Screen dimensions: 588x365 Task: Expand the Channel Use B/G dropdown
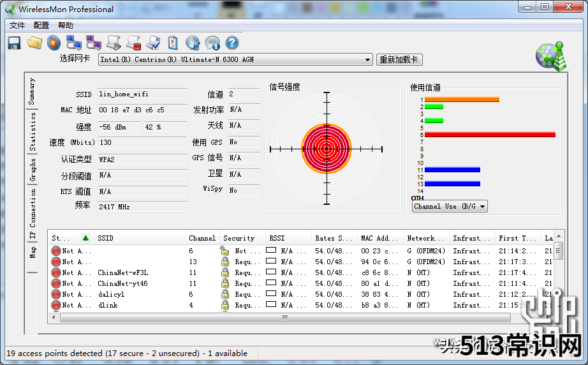[x=482, y=206]
